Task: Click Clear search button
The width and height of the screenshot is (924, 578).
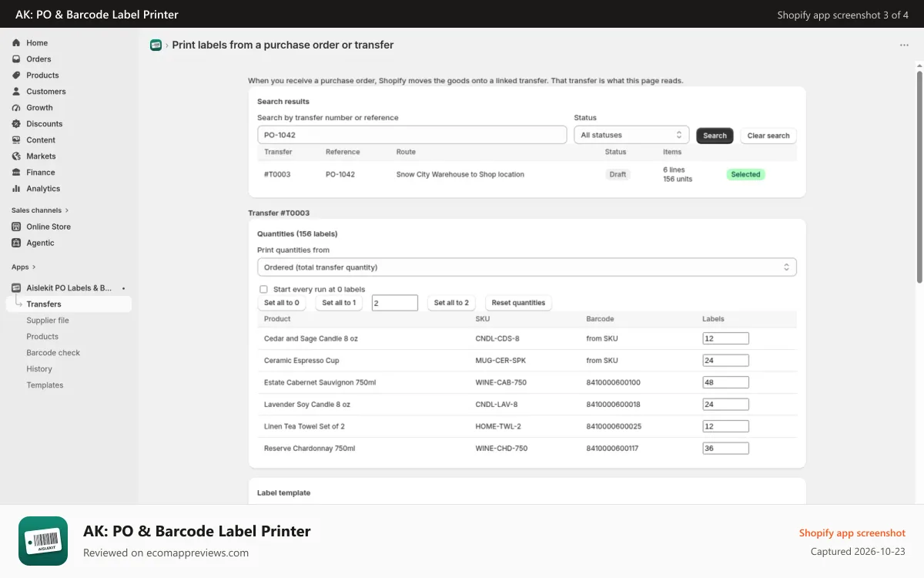Action: (768, 136)
